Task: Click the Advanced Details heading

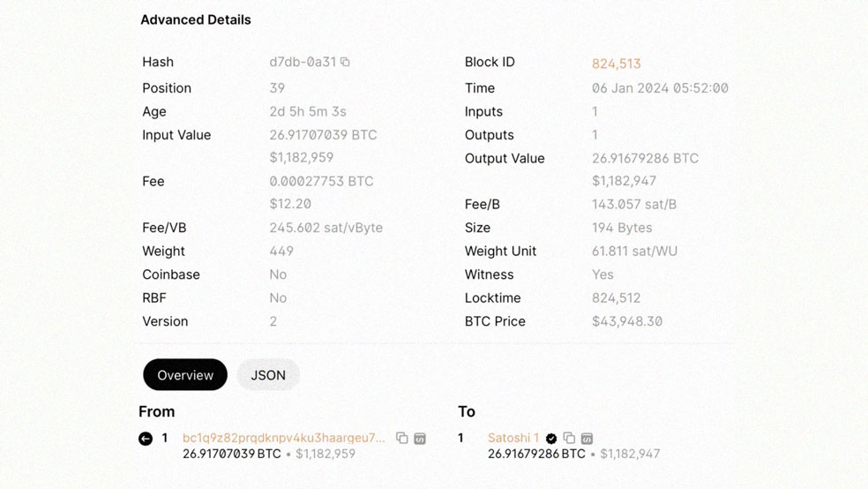Action: coord(196,20)
